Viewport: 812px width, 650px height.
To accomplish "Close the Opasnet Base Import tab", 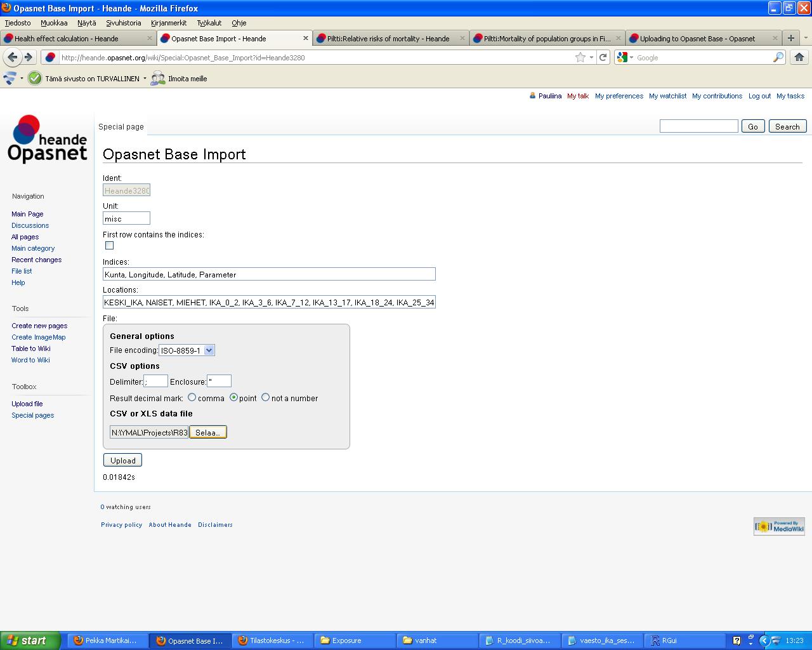I will coord(305,38).
